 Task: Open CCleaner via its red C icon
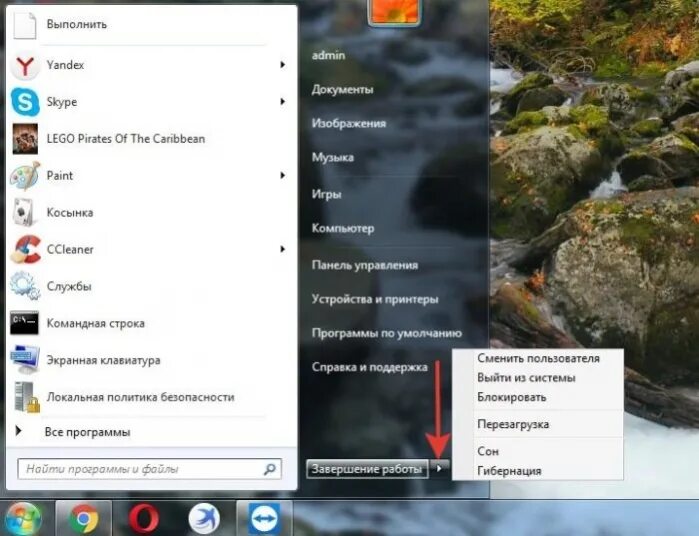(x=25, y=250)
